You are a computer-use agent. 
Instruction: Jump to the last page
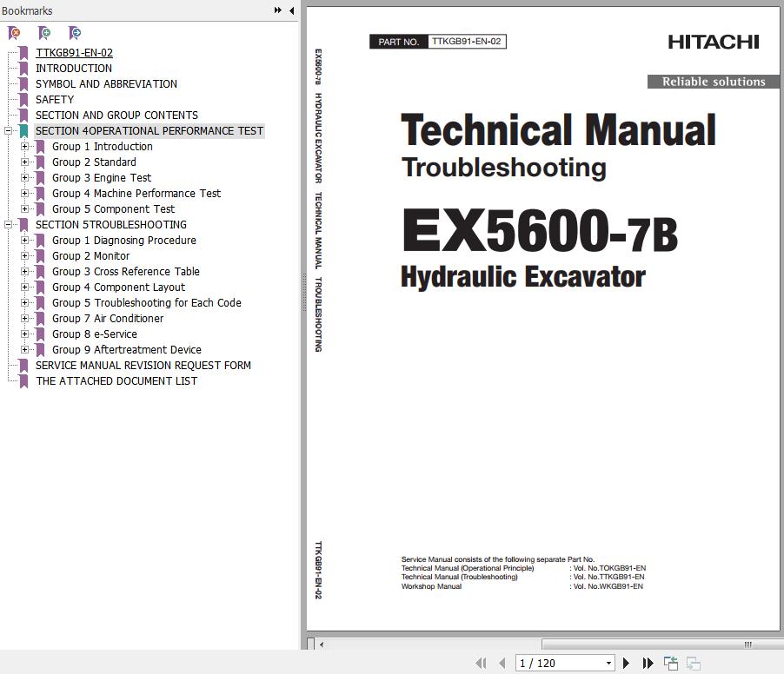pyautogui.click(x=648, y=663)
